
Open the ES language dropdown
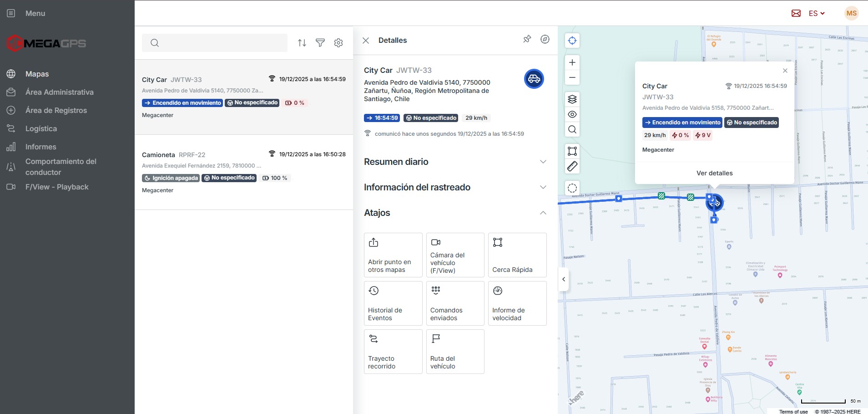coord(817,13)
